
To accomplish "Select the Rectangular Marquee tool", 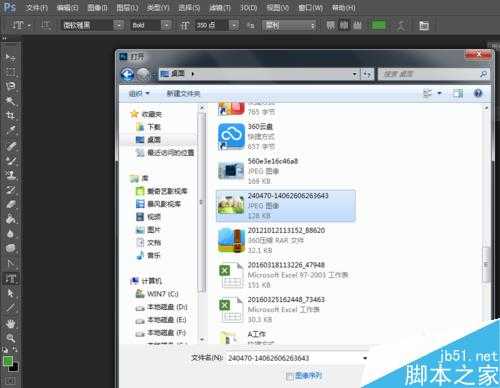I will pos(10,72).
